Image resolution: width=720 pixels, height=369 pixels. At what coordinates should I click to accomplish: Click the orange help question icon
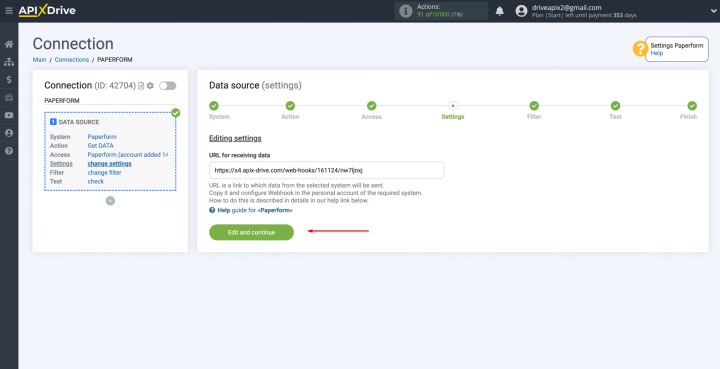[640, 49]
